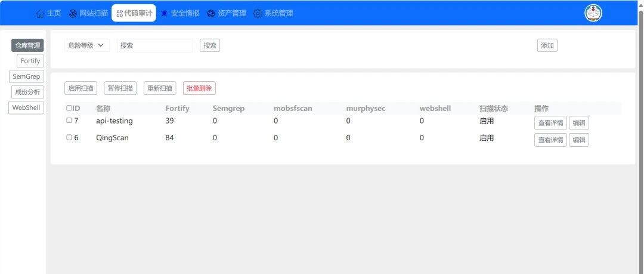The image size is (644, 274).
Task: Click the 扫描状态 column header
Action: coord(494,108)
